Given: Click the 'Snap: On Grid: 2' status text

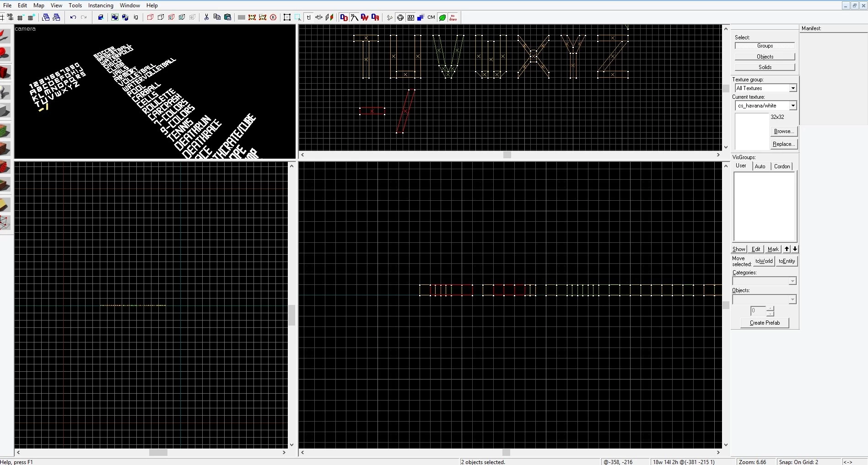Looking at the screenshot, I should point(799,462).
